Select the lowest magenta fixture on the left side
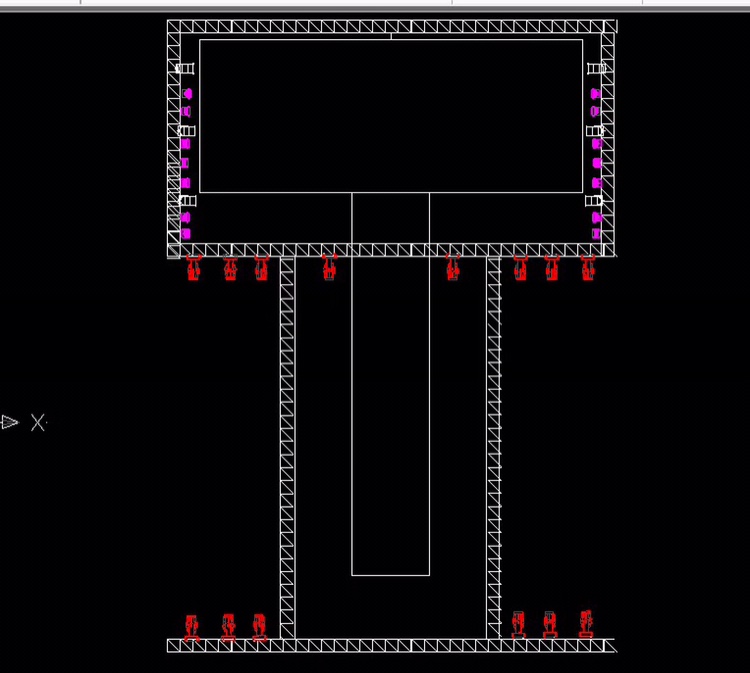Viewport: 750px width, 673px height. click(186, 234)
